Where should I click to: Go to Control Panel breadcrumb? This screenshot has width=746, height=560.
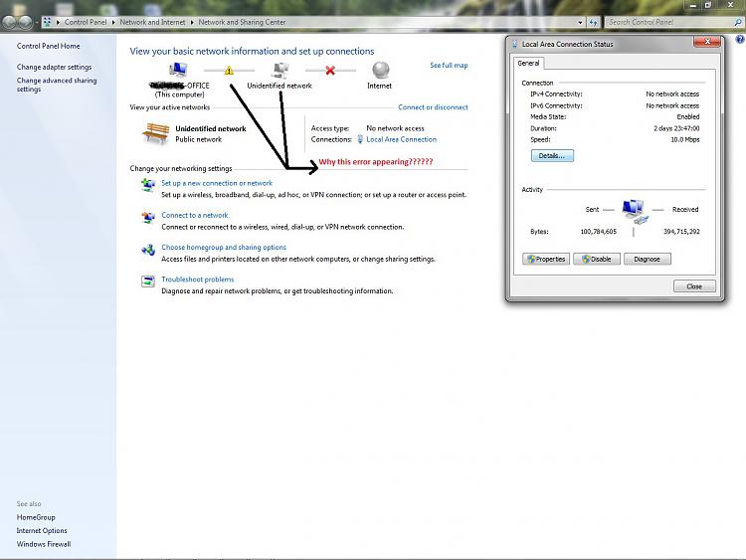tap(86, 22)
